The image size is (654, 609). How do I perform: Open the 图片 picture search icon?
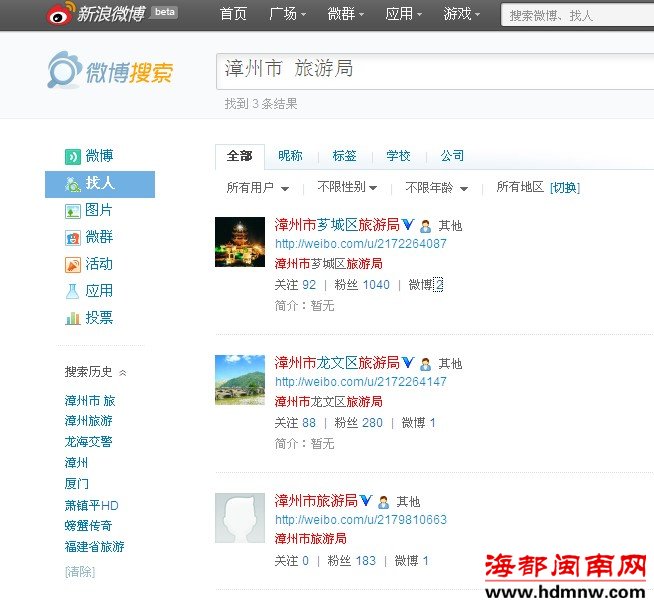(x=73, y=211)
